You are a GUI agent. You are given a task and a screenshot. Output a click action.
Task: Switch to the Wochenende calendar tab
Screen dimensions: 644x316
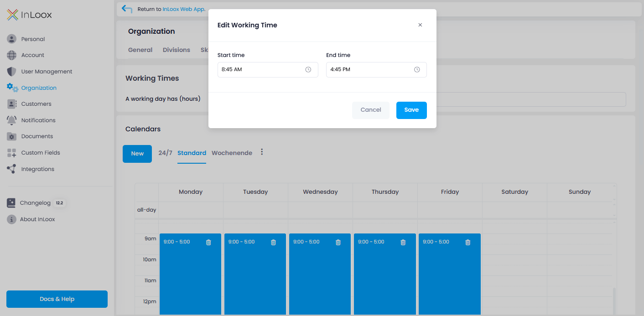(232, 153)
